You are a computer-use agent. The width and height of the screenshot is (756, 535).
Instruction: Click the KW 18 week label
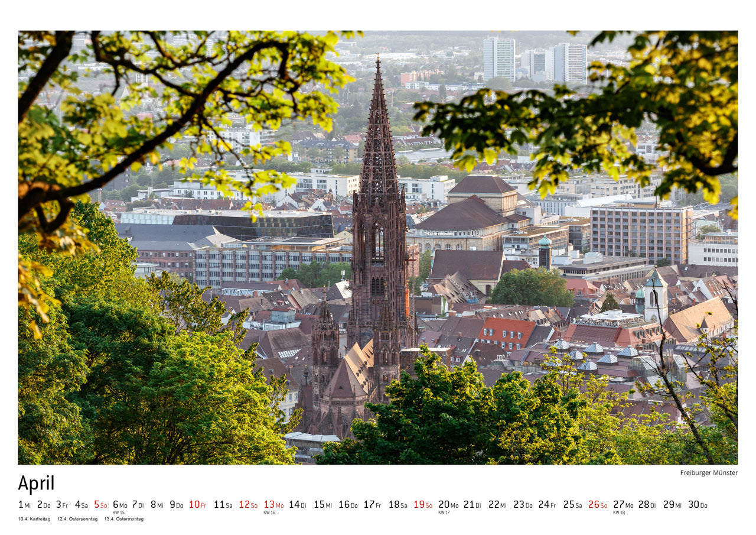(619, 513)
